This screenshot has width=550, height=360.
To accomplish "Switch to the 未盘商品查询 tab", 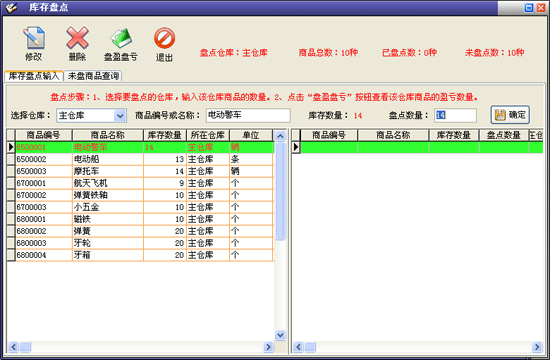I will click(x=93, y=76).
